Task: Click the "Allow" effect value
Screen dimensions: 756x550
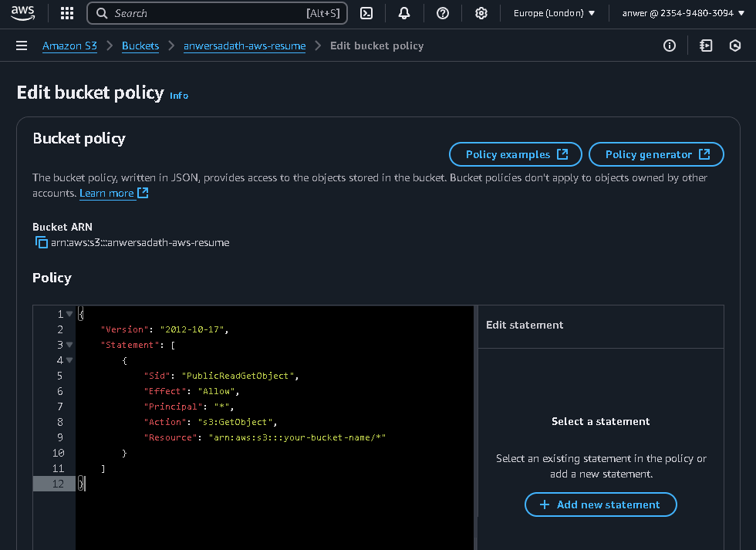Action: pos(217,391)
